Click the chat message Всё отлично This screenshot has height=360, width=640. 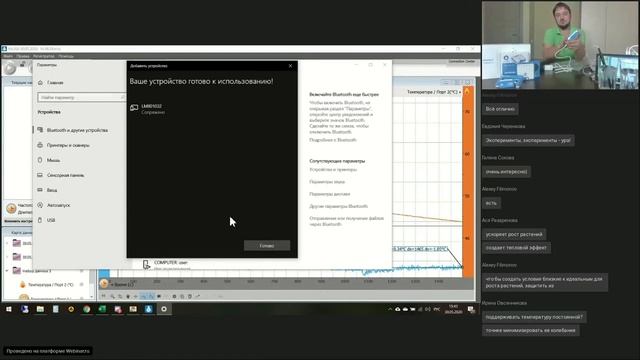[x=500, y=109]
